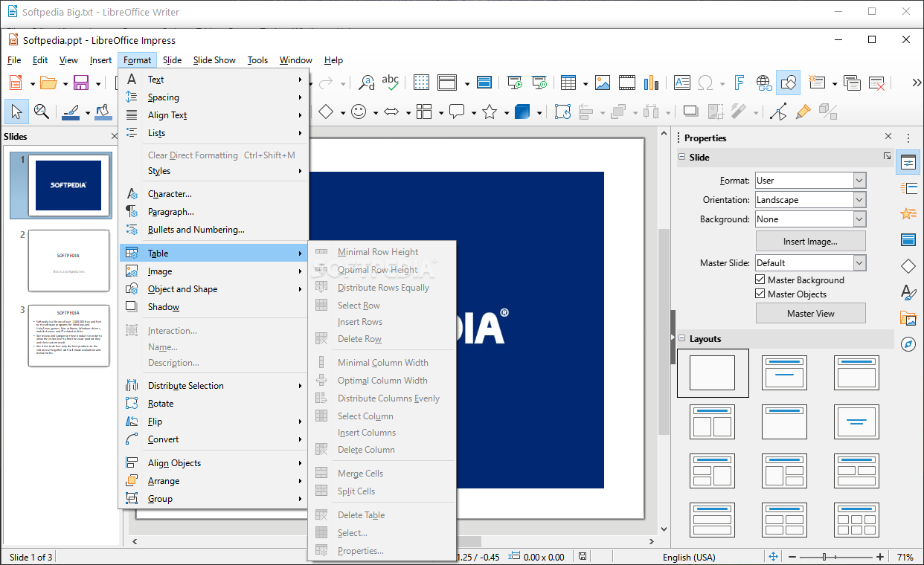Open the Gallery sidebar deck icon

point(908,318)
